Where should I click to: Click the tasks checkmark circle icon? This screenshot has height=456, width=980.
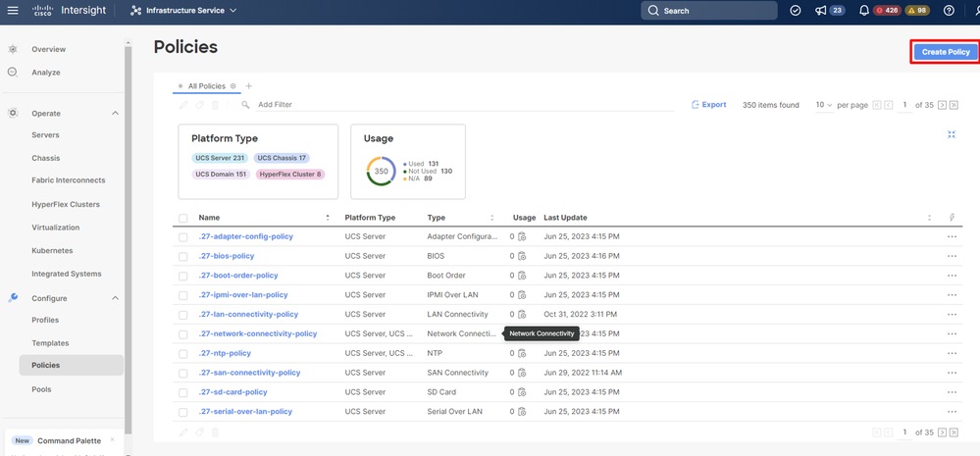(x=796, y=11)
